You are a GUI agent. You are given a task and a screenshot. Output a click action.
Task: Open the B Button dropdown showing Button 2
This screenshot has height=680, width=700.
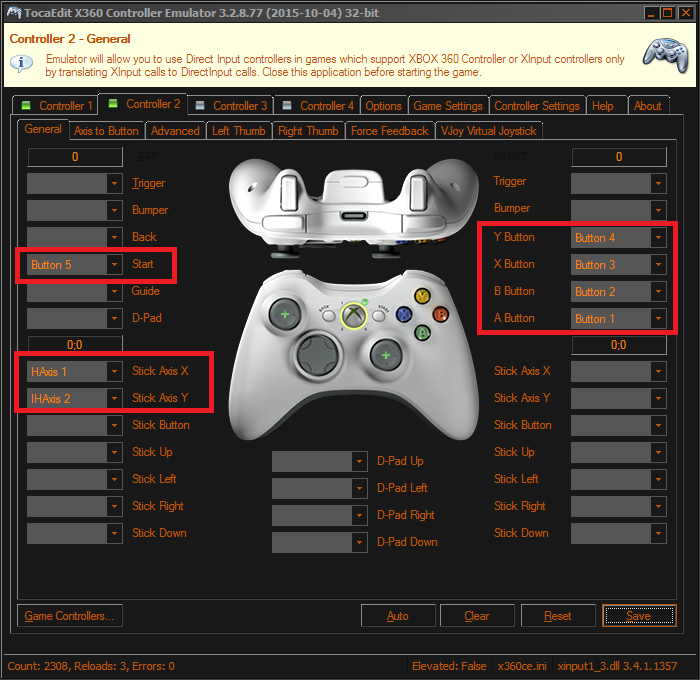[619, 292]
